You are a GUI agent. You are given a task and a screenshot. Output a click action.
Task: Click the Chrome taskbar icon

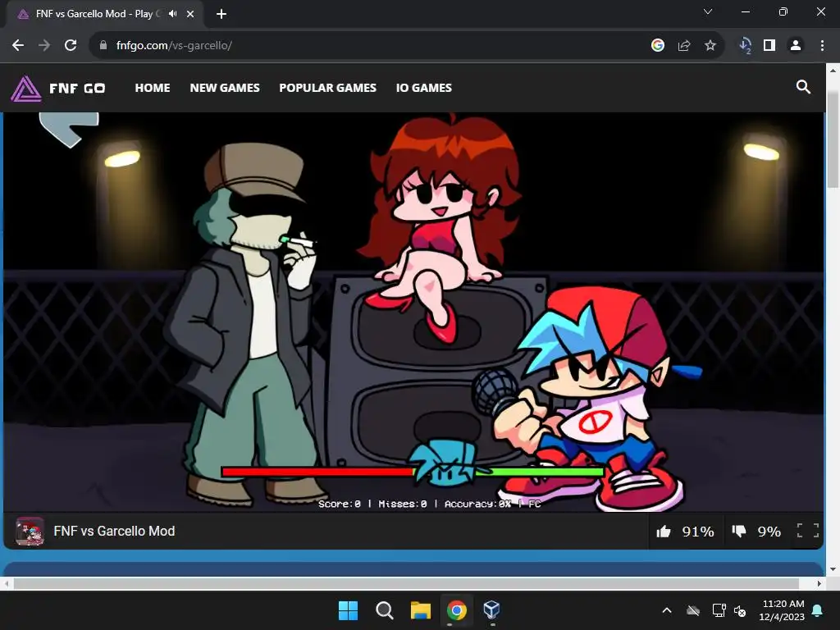(457, 610)
